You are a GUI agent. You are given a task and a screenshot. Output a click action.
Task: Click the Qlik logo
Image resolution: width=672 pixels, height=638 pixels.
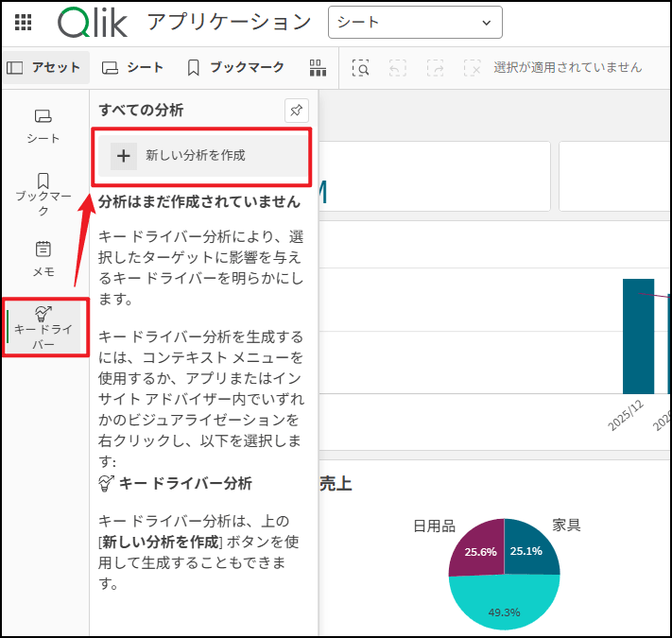(95, 22)
